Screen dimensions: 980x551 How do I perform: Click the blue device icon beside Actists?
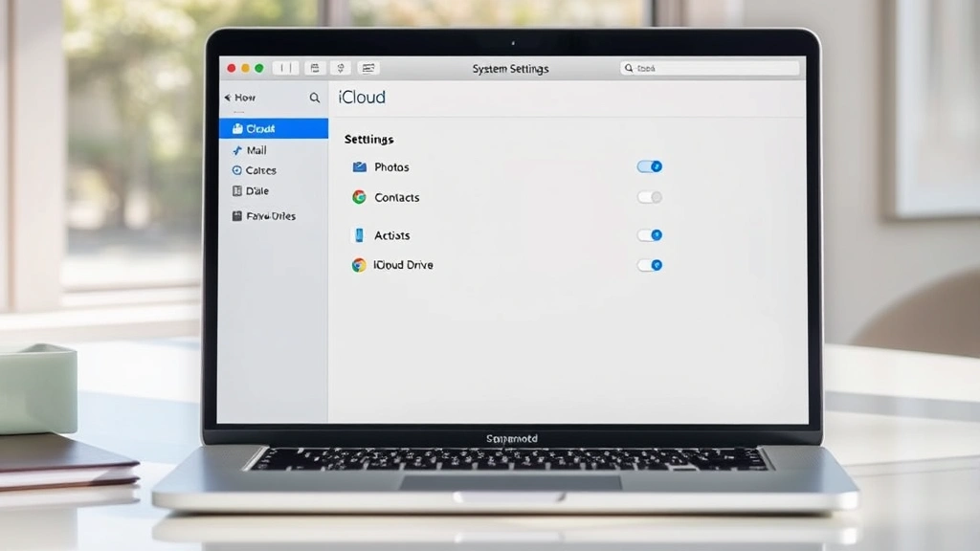[x=358, y=234]
